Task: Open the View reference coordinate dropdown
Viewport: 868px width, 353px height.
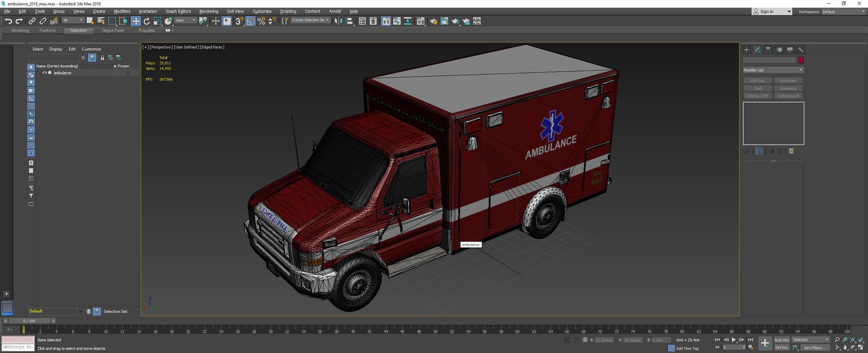Action: pos(185,20)
